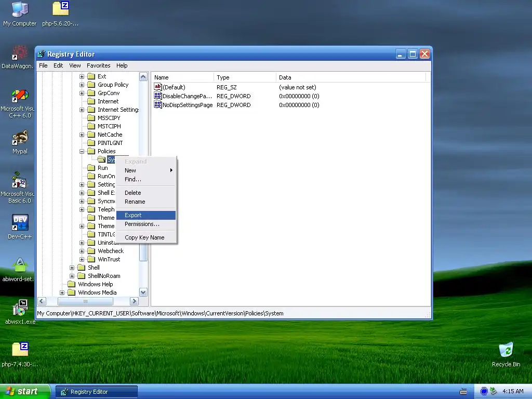Click the Name column header
The image size is (532, 399).
click(182, 77)
